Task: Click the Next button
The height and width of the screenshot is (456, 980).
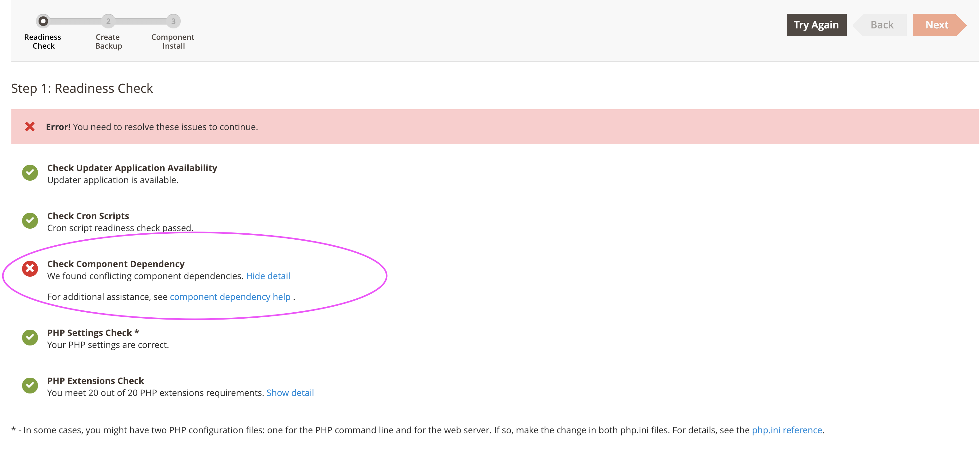Action: click(937, 25)
